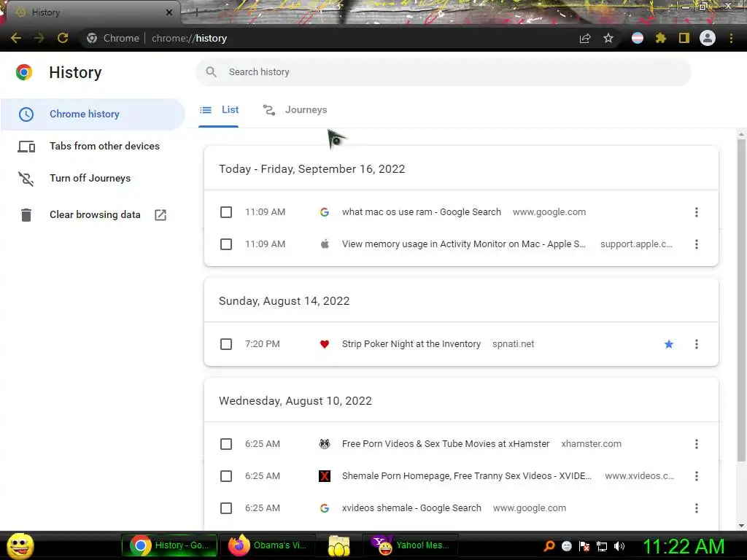Viewport: 747px width, 560px height.
Task: Click the smiley Start button on taskbar
Action: tap(20, 545)
